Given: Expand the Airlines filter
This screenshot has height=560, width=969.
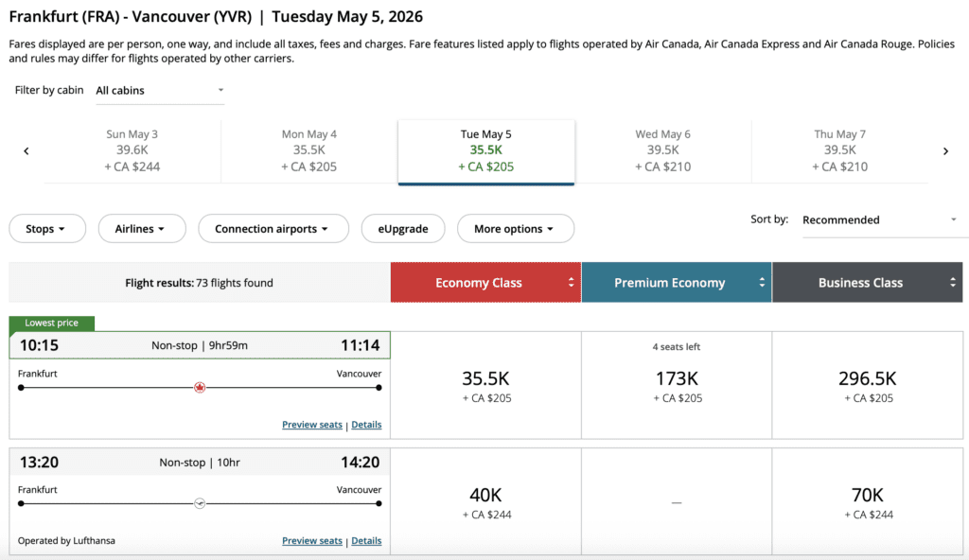Looking at the screenshot, I should point(139,229).
